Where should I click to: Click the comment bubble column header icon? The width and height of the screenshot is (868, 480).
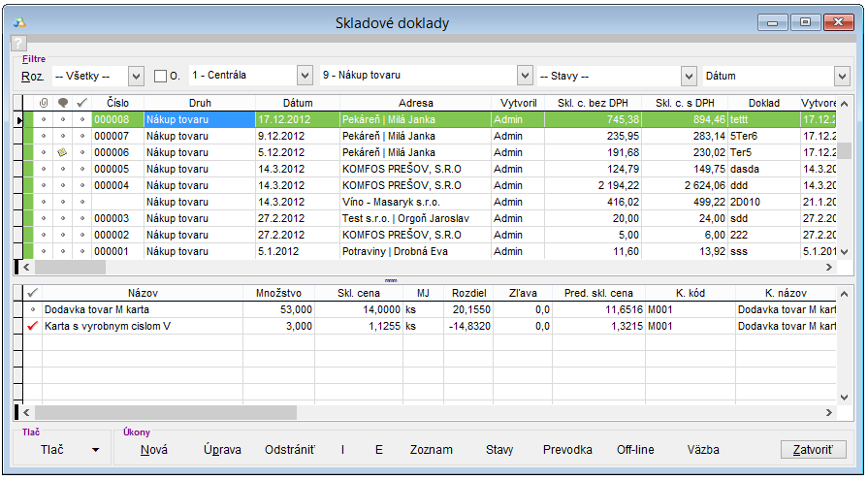click(x=63, y=103)
